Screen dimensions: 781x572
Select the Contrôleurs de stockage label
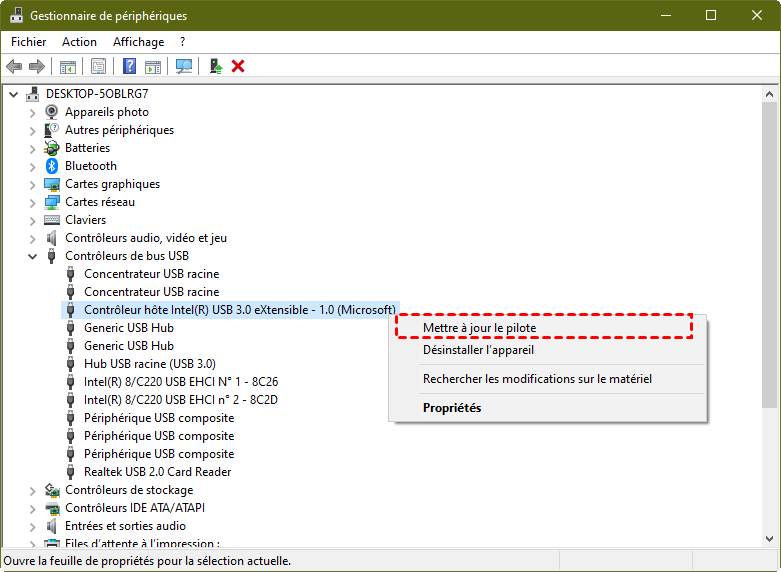[x=129, y=490]
